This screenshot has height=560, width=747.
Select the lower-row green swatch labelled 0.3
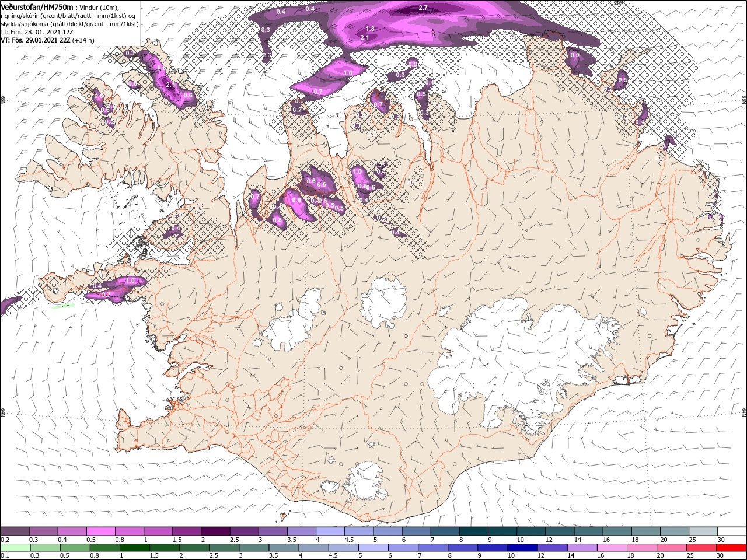pos(45,548)
